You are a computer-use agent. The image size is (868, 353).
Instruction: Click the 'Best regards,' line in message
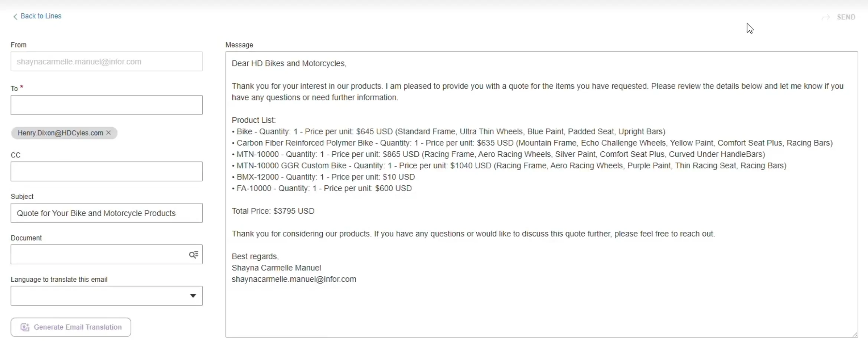[255, 257]
